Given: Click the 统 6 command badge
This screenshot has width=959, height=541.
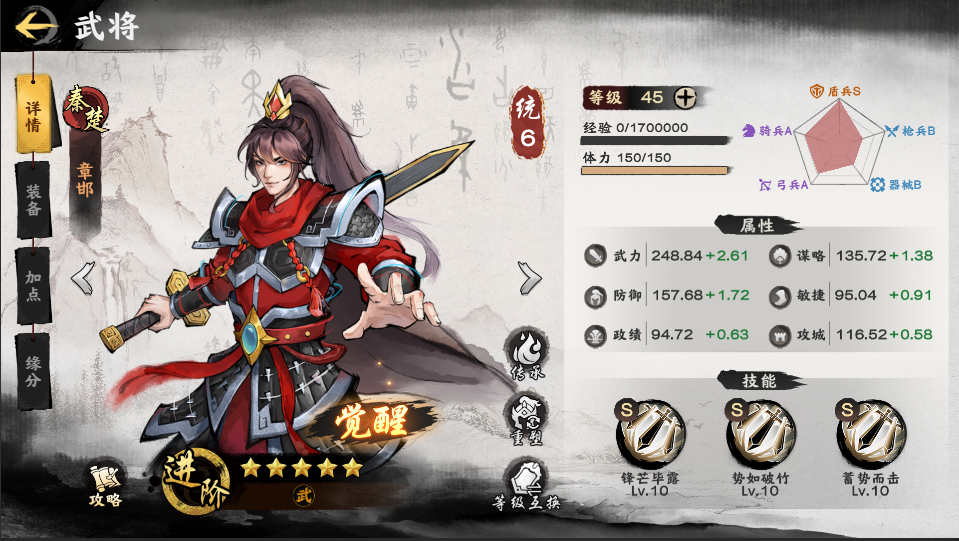Looking at the screenshot, I should [527, 123].
